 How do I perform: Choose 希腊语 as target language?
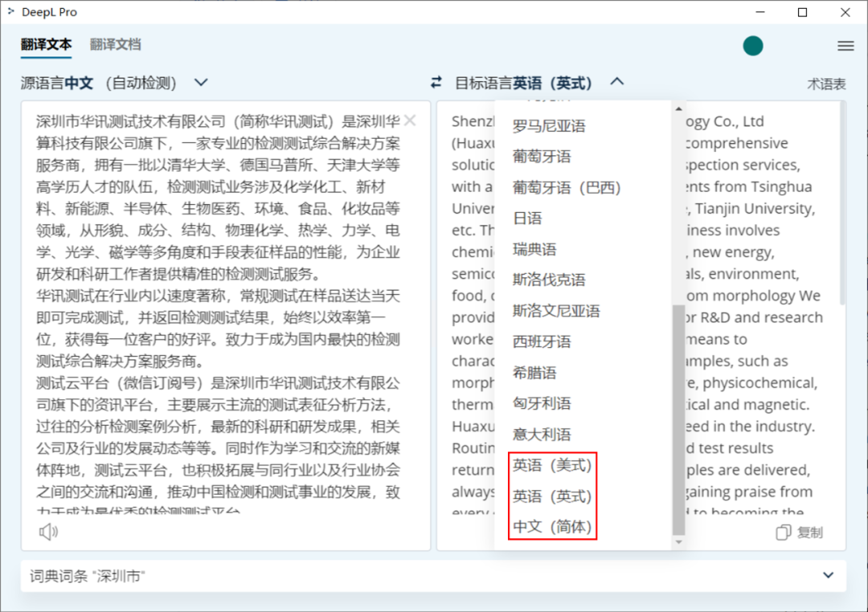(x=534, y=373)
